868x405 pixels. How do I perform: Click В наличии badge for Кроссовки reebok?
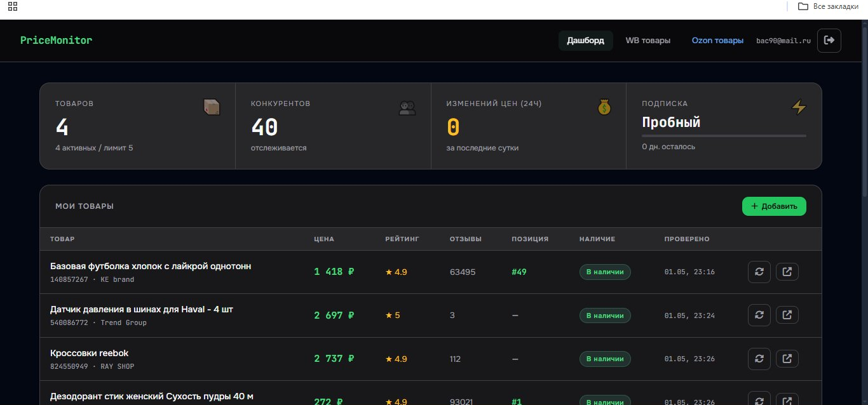tap(605, 359)
